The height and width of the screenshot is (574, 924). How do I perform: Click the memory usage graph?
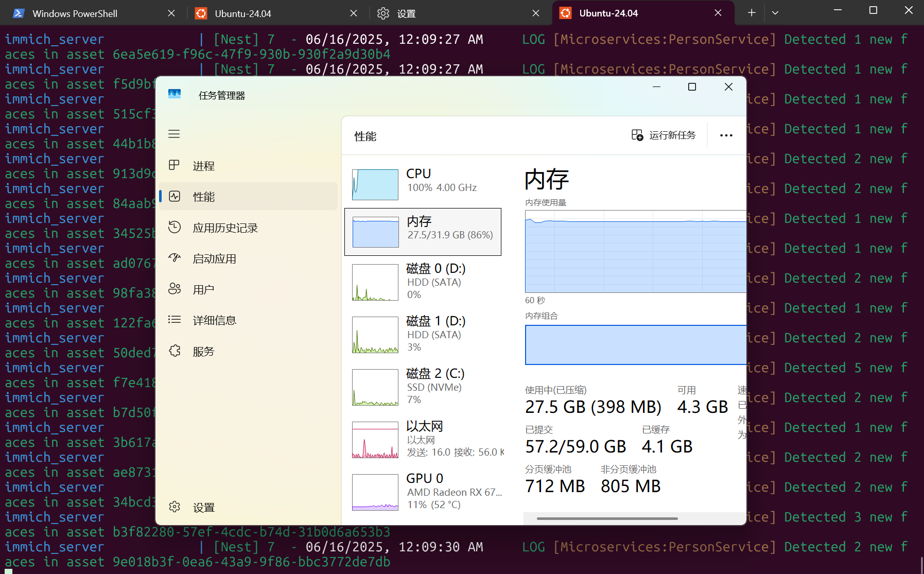click(636, 251)
